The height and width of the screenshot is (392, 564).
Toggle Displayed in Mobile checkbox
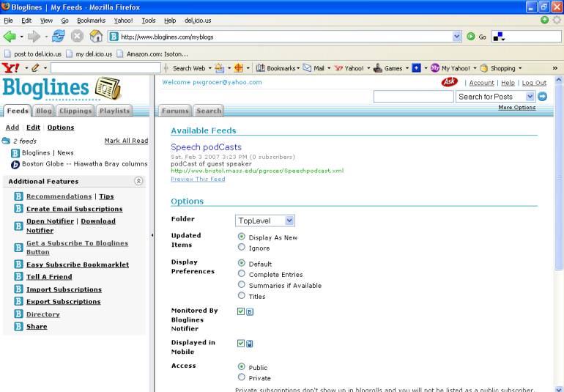tap(241, 344)
